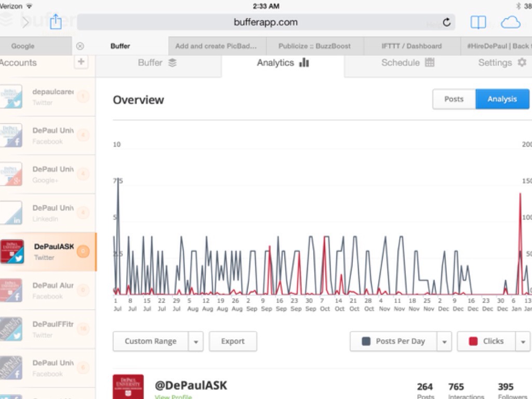This screenshot has width=532, height=399.
Task: Select the DePaulASK Twitter account avatar
Action: pos(12,251)
